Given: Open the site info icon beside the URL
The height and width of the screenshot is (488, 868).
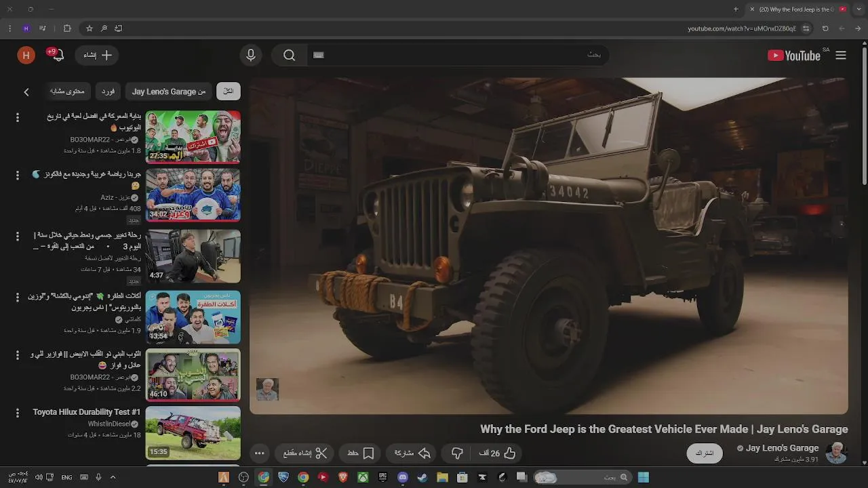Looking at the screenshot, I should pos(806,28).
